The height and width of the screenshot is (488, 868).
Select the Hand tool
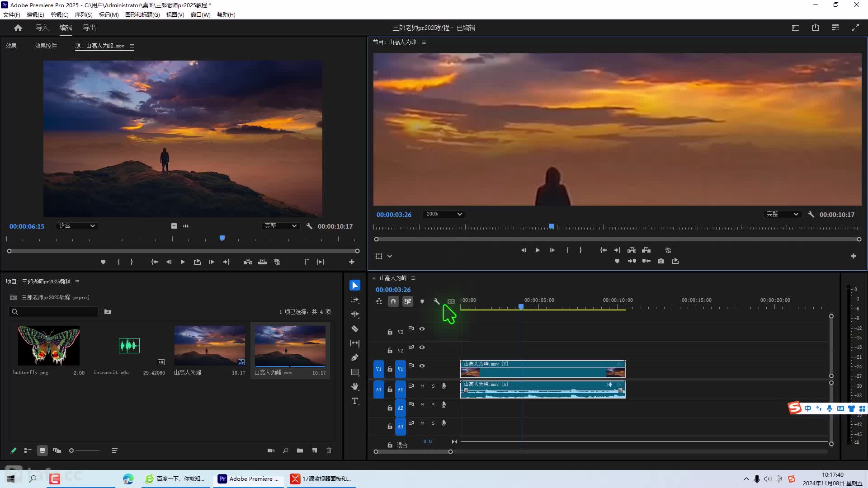tap(355, 387)
